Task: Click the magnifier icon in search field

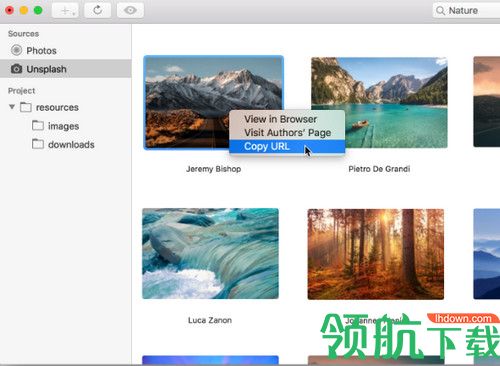Action: (440, 11)
